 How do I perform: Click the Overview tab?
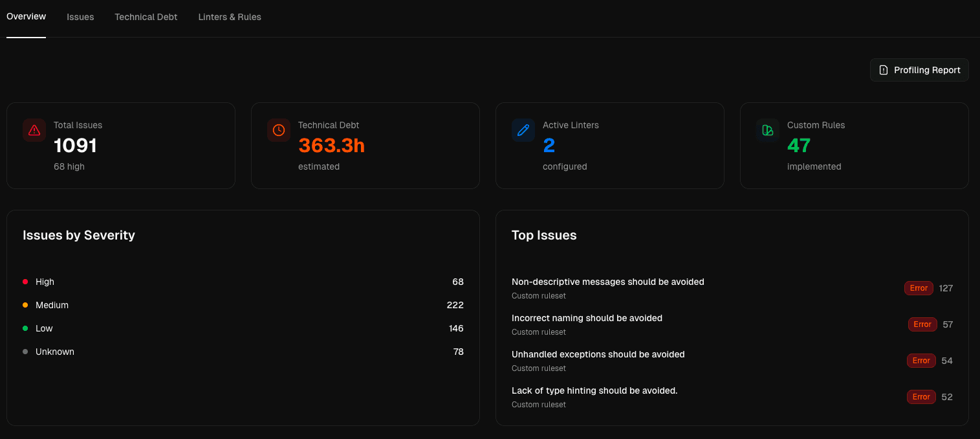pyautogui.click(x=26, y=16)
